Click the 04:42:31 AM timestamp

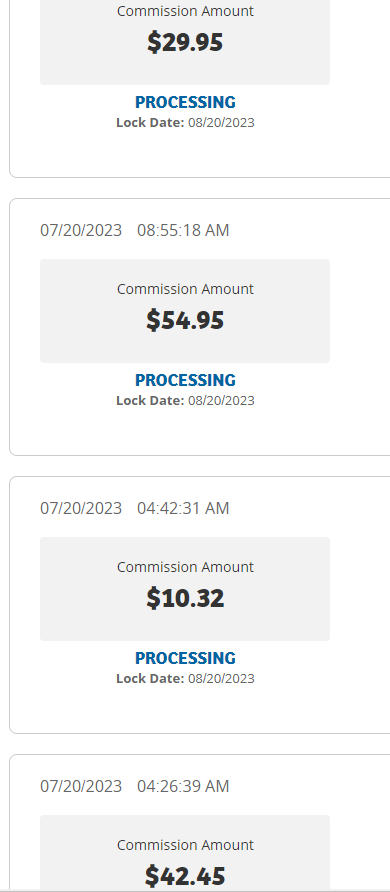click(x=183, y=508)
